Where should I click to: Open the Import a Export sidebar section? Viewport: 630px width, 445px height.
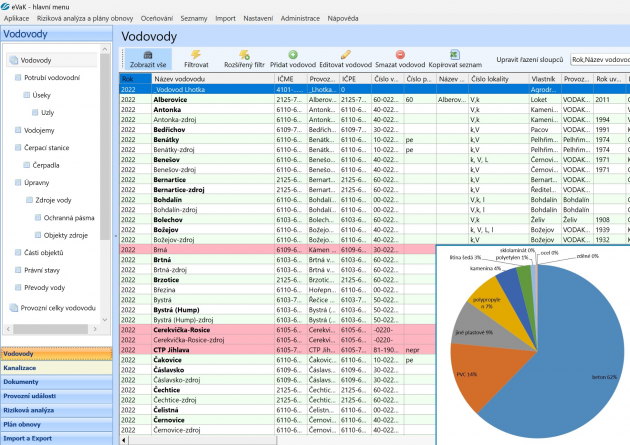click(x=57, y=439)
